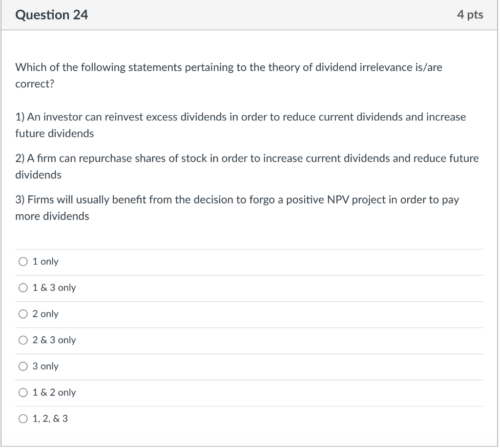Click statement 1 about reinvesting excess dividends
Screen dimensions: 500x448
tap(240, 125)
